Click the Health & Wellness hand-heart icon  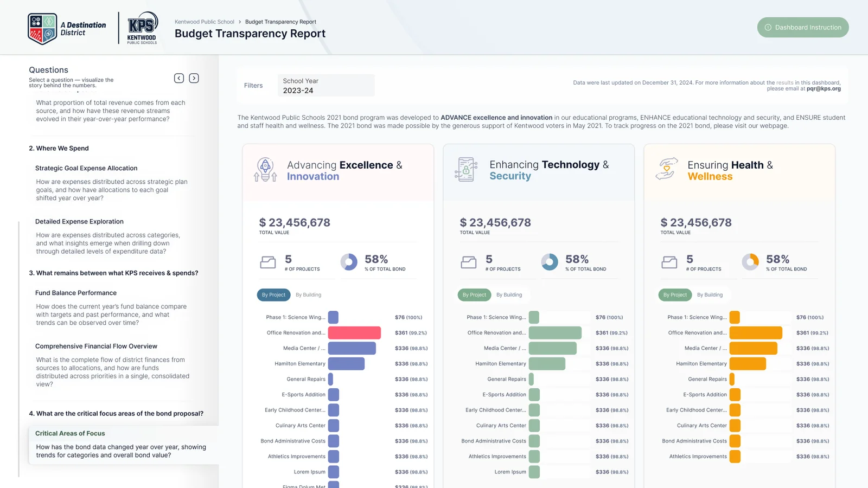(667, 169)
